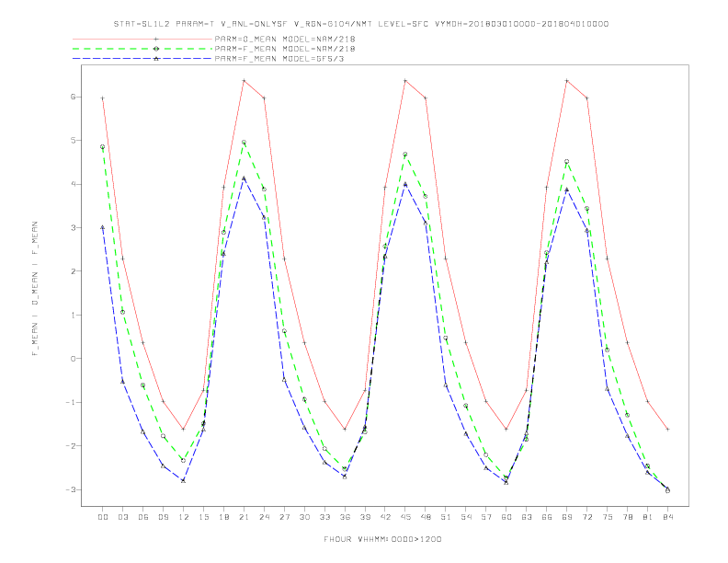Screen dimensions: 728x563
Task: Click x-axis tick label 18
Action: tap(223, 517)
